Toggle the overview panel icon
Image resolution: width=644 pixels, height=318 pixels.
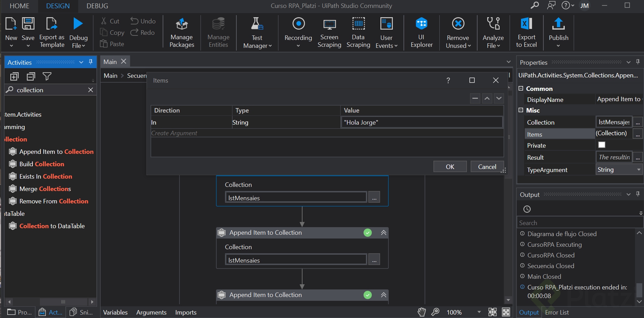(x=506, y=312)
